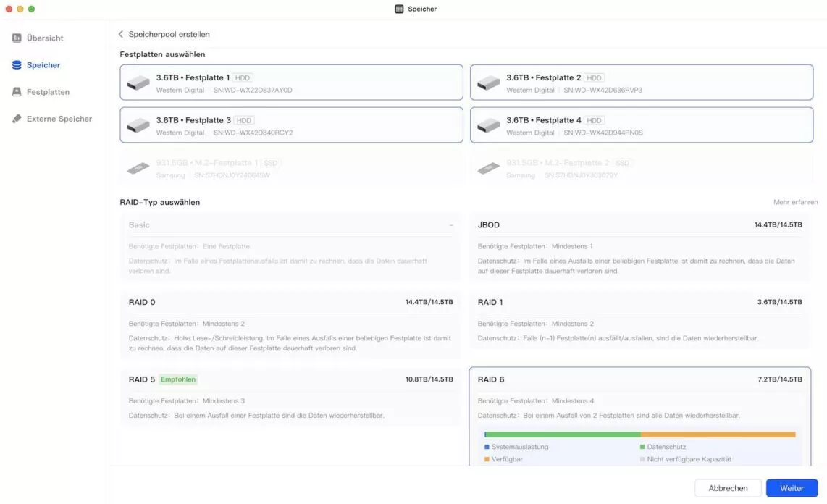
Task: Click the Speicher app icon in title bar
Action: 399,9
